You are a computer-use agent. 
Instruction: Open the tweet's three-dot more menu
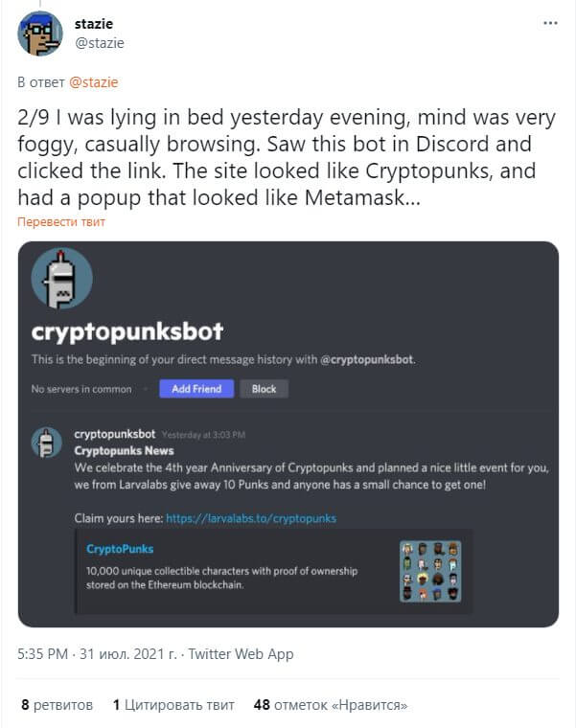tap(550, 23)
